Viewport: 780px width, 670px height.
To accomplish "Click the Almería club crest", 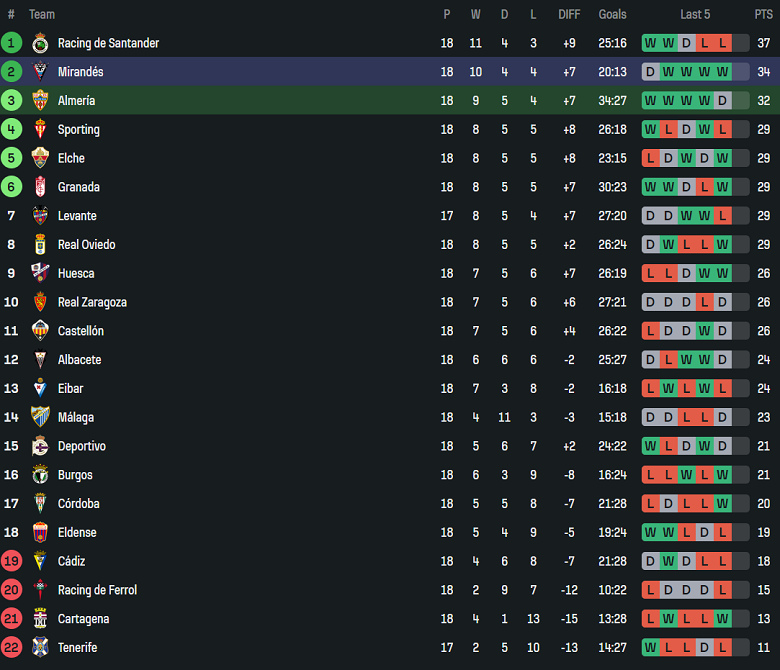I will pyautogui.click(x=40, y=100).
